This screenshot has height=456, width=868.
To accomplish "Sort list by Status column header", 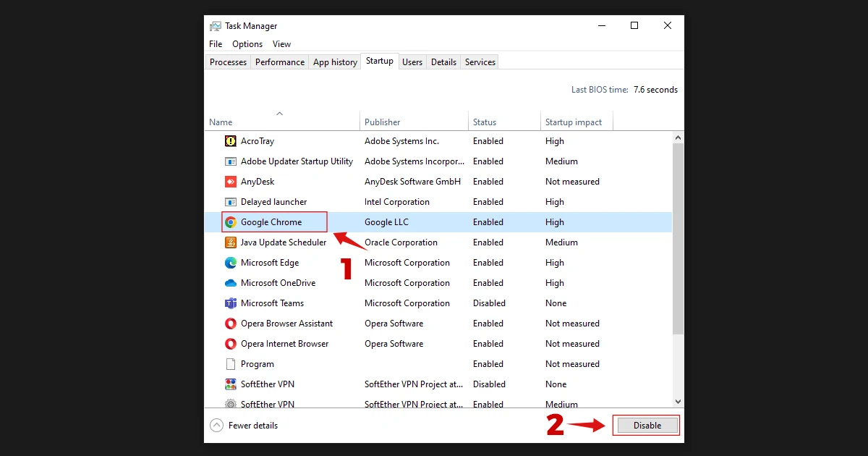I will point(505,120).
